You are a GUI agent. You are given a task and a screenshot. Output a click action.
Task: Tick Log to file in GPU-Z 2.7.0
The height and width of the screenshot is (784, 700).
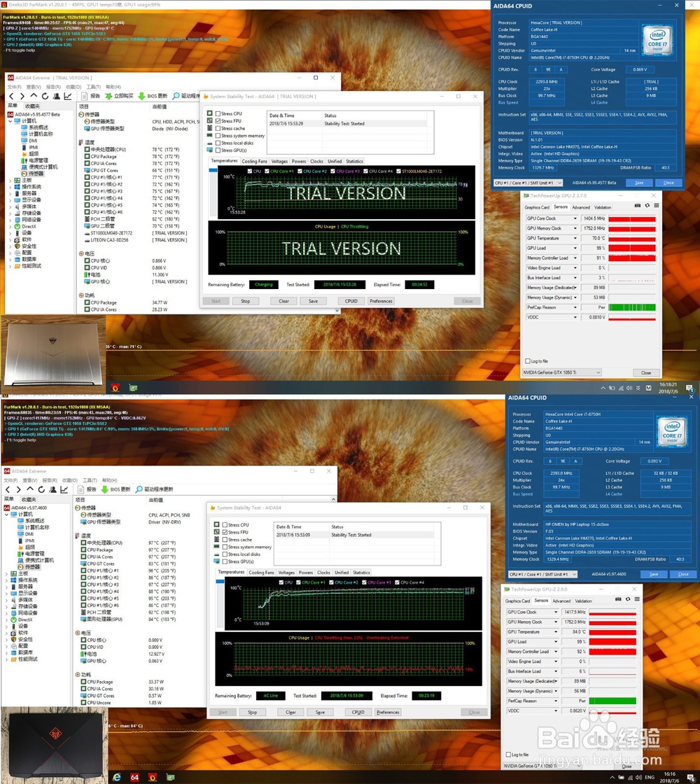click(528, 361)
